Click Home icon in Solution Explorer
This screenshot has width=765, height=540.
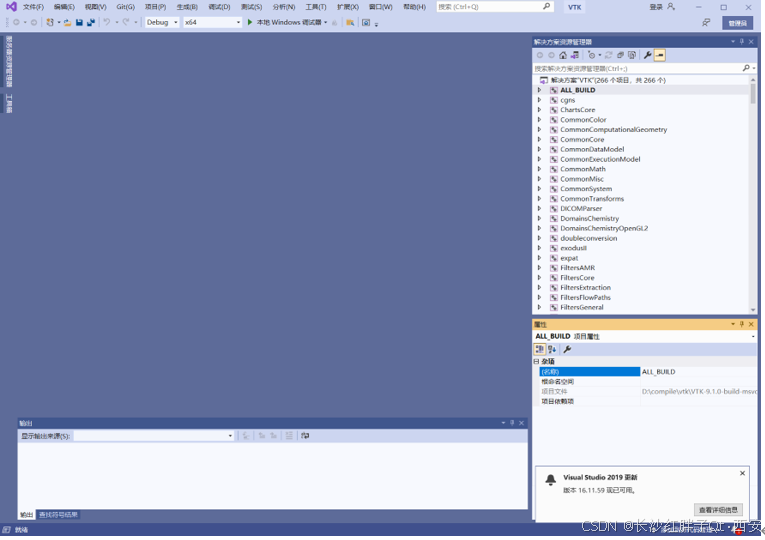[563, 55]
